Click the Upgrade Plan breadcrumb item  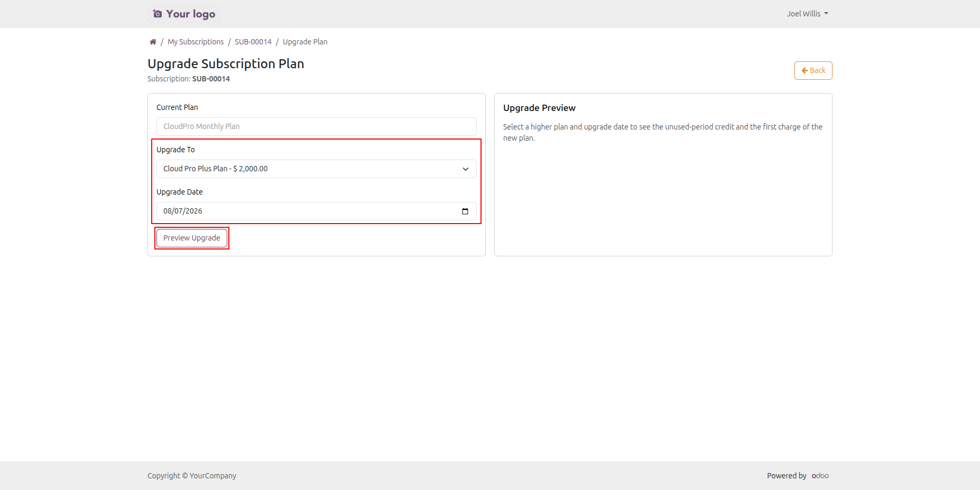(305, 42)
